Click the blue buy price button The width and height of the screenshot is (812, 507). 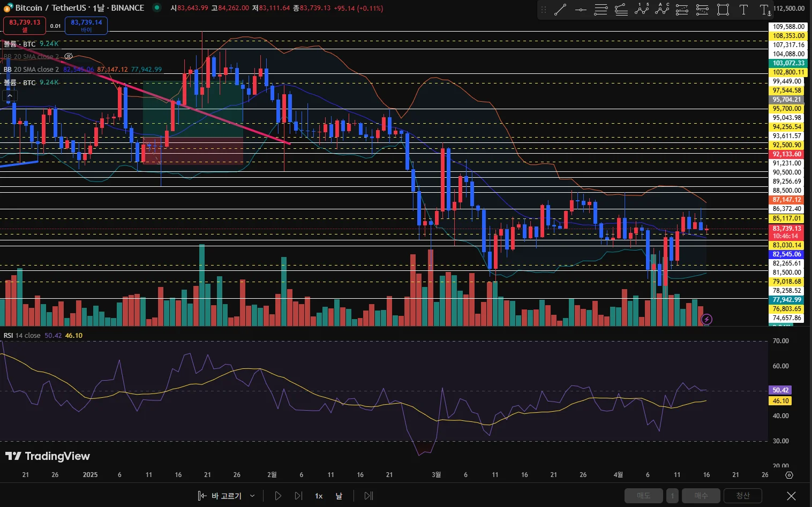(86, 25)
